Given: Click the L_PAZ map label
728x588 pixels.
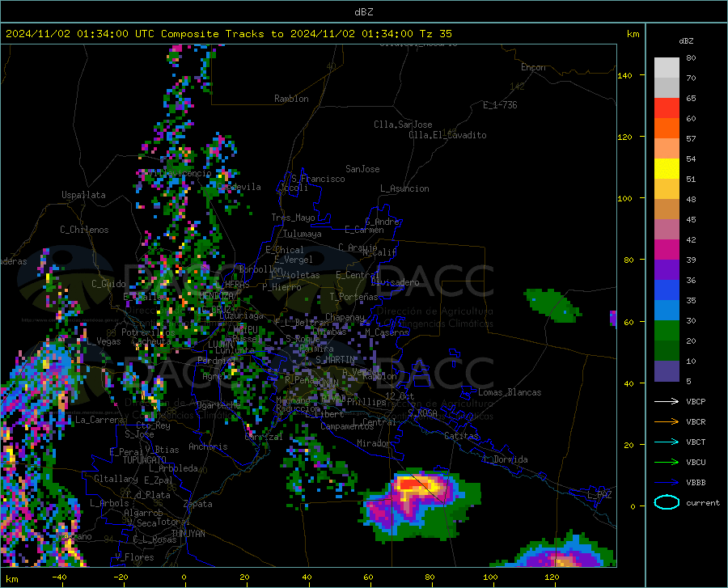Looking at the screenshot, I should pos(599,495).
